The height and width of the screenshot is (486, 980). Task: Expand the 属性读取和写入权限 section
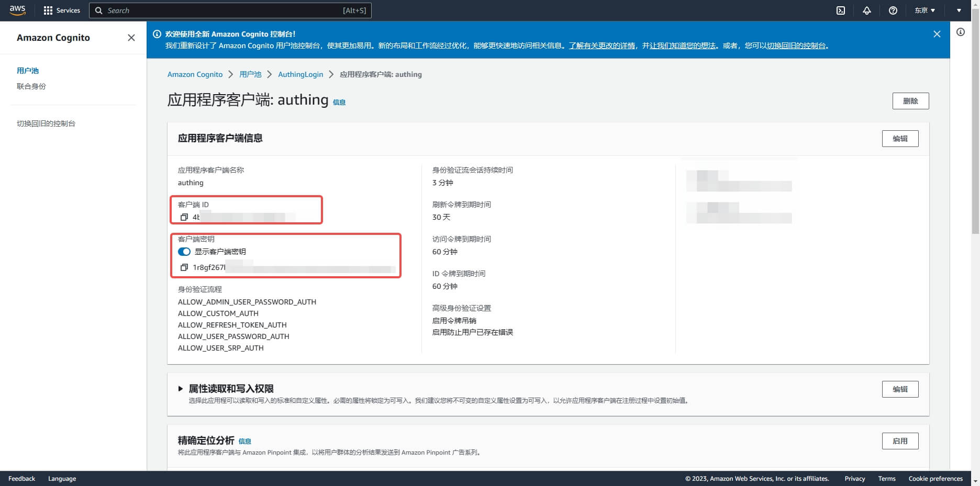click(181, 389)
